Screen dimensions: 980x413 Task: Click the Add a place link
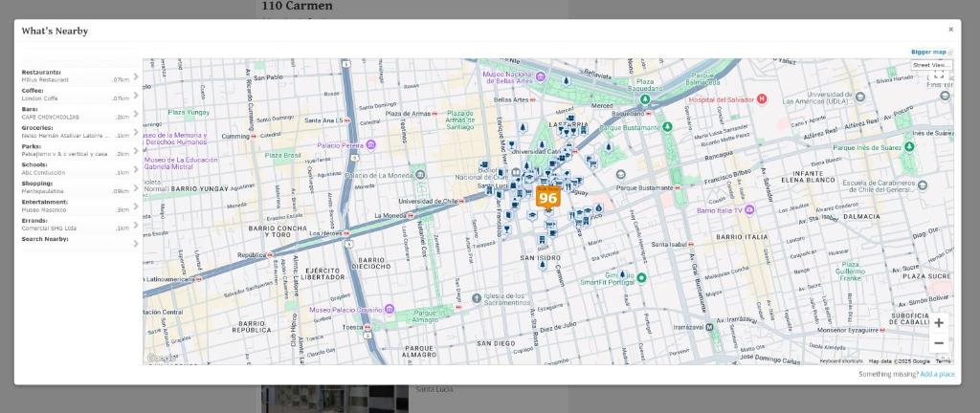[x=936, y=374]
